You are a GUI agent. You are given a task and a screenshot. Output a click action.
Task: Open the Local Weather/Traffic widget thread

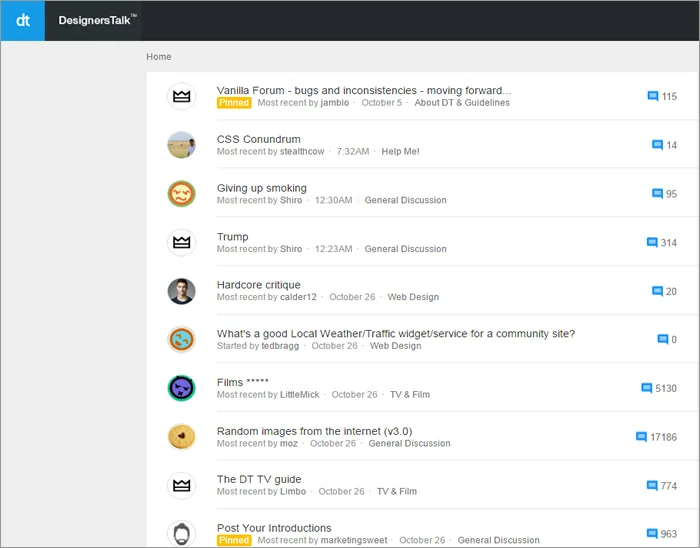coord(396,334)
